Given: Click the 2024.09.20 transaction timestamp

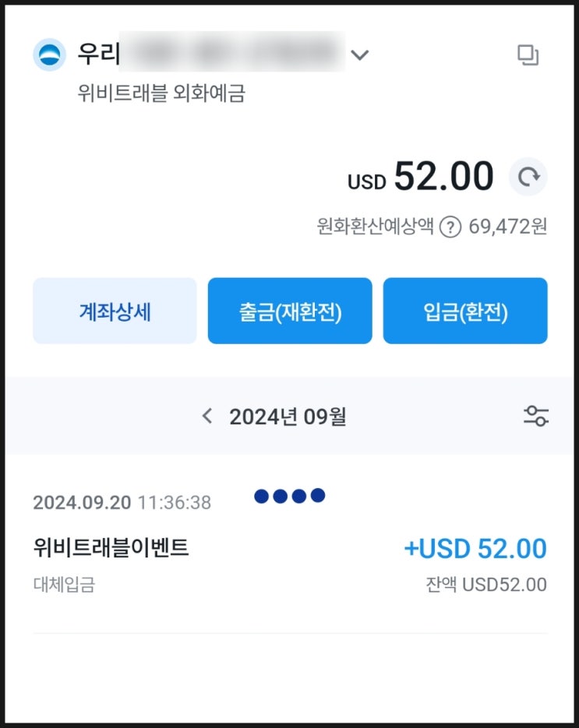Looking at the screenshot, I should 122,502.
